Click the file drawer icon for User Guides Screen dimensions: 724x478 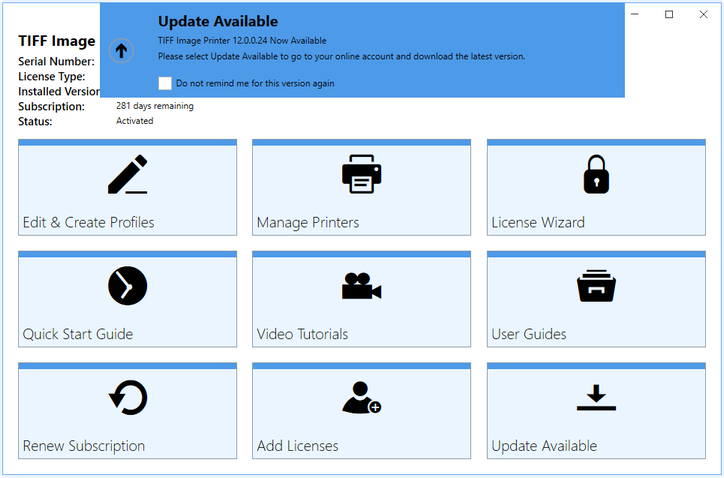[596, 286]
